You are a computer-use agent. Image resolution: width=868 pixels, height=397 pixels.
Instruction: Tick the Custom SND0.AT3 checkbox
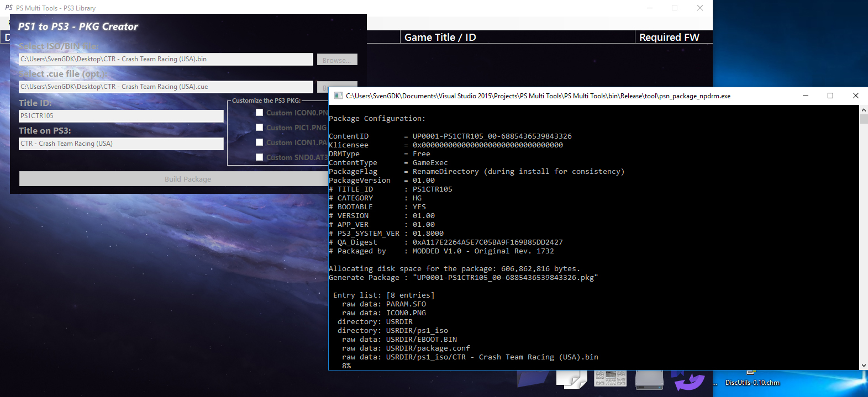pyautogui.click(x=259, y=157)
